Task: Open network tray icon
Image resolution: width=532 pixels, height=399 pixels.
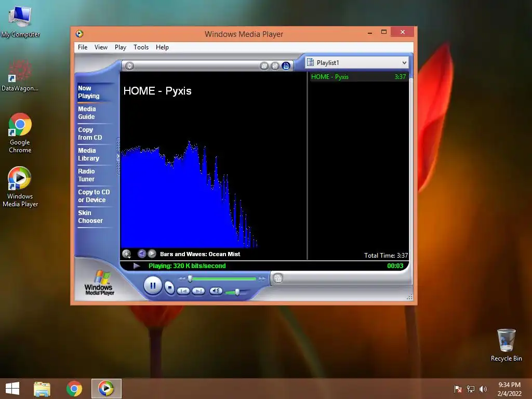Action: coord(471,389)
